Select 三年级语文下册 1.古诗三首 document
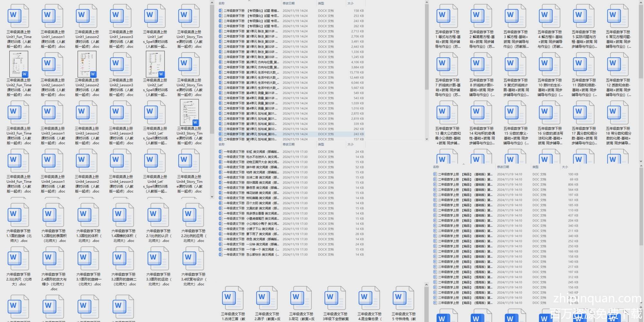The width and height of the screenshot is (644, 322). (233, 298)
